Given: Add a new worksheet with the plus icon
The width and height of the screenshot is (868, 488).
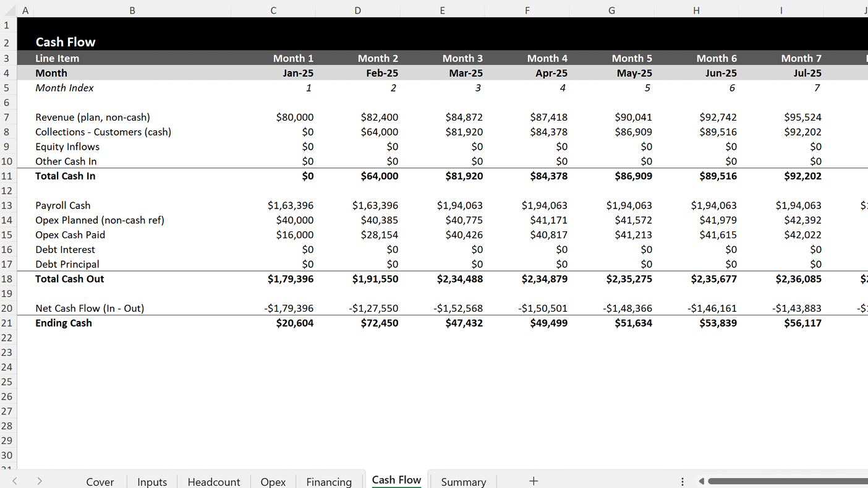Looking at the screenshot, I should click(533, 481).
